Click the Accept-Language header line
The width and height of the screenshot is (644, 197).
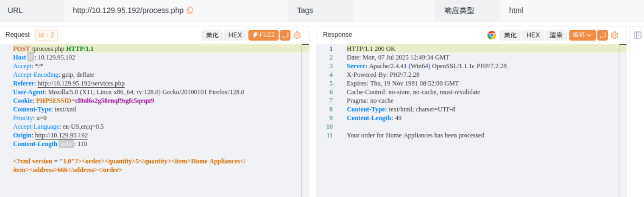pyautogui.click(x=59, y=127)
